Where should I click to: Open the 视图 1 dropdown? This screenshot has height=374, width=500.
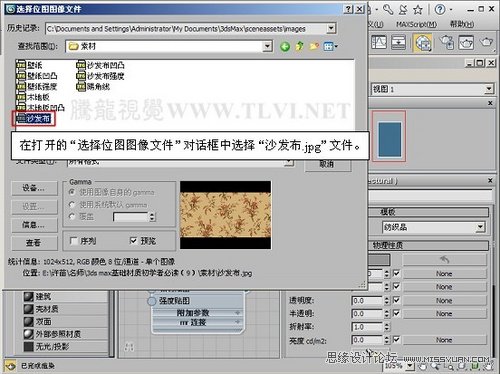[489, 89]
